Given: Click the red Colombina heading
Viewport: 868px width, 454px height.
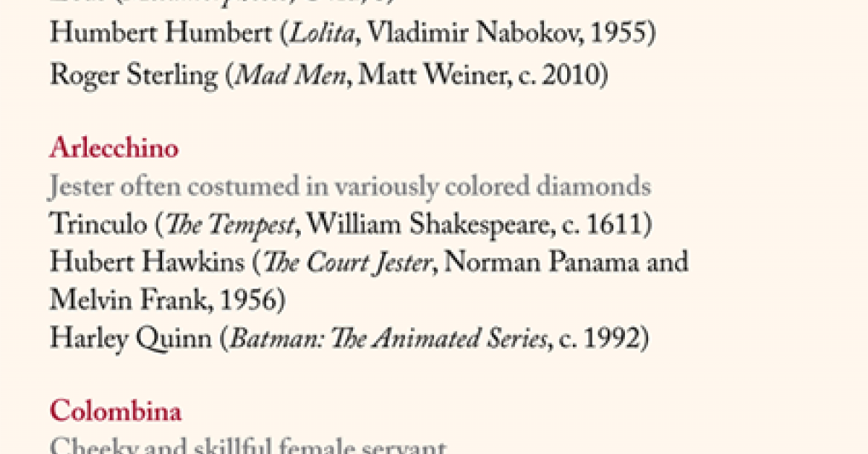Looking at the screenshot, I should (116, 412).
